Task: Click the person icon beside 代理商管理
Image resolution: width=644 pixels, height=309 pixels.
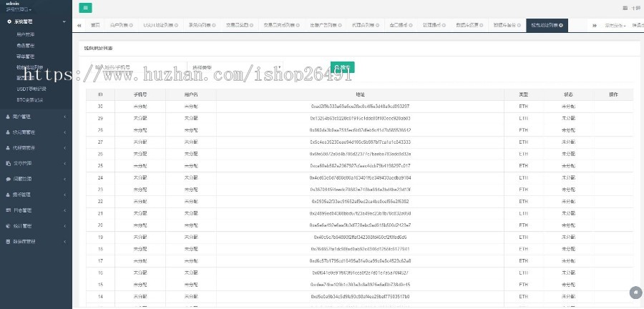Action: pyautogui.click(x=8, y=148)
